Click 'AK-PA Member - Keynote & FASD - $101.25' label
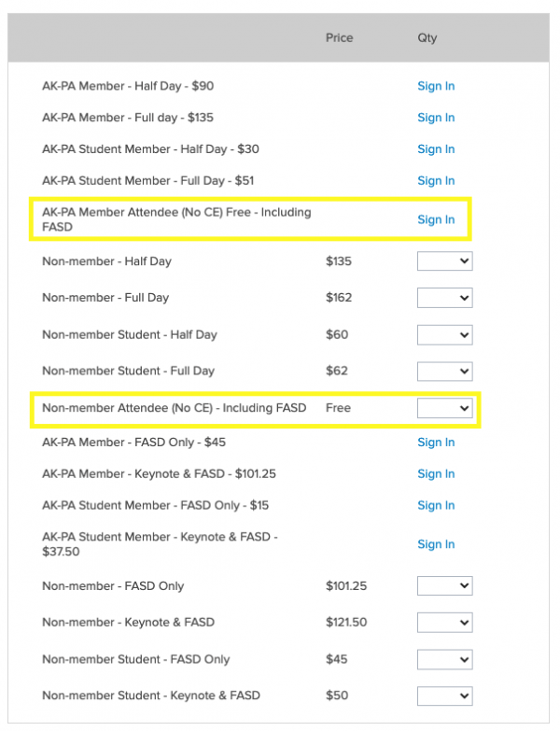Image resolution: width=560 pixels, height=731 pixels. [160, 474]
